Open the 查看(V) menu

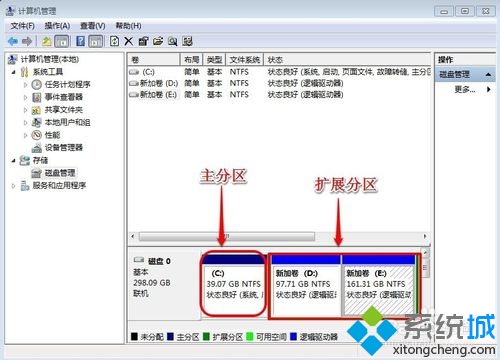point(93,26)
